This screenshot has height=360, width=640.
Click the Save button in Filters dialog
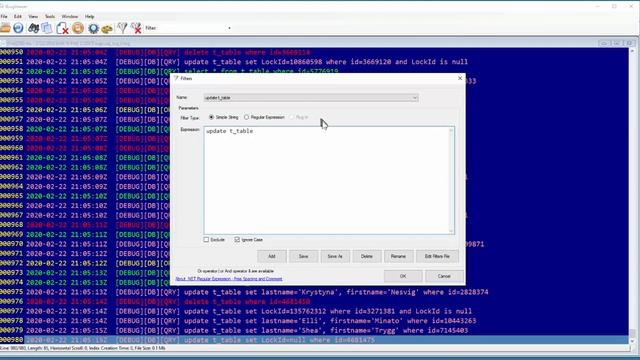click(303, 256)
